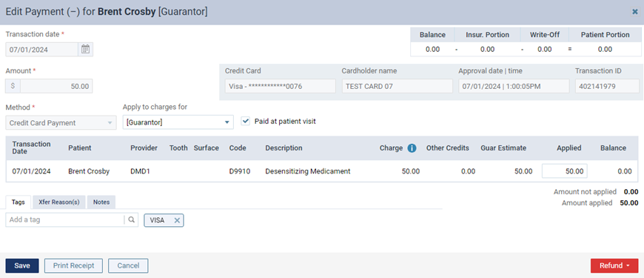Focus the Add a tag field
The width and height of the screenshot is (644, 278).
[65, 220]
